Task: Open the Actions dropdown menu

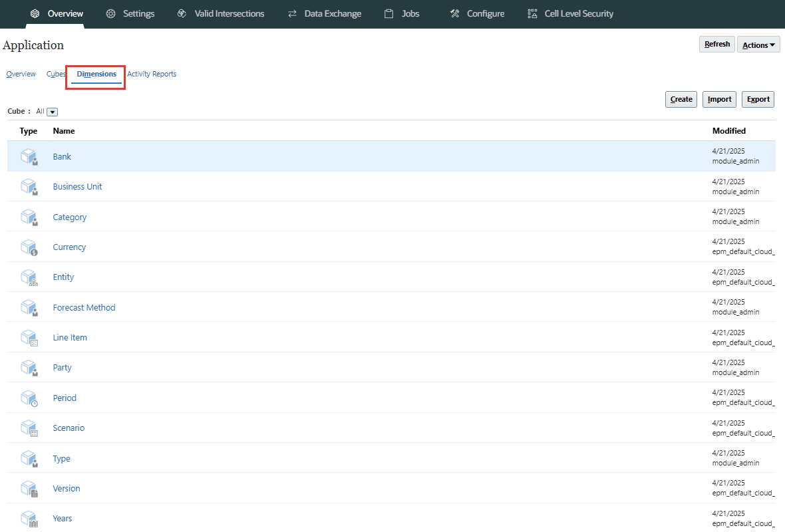Action: tap(758, 45)
